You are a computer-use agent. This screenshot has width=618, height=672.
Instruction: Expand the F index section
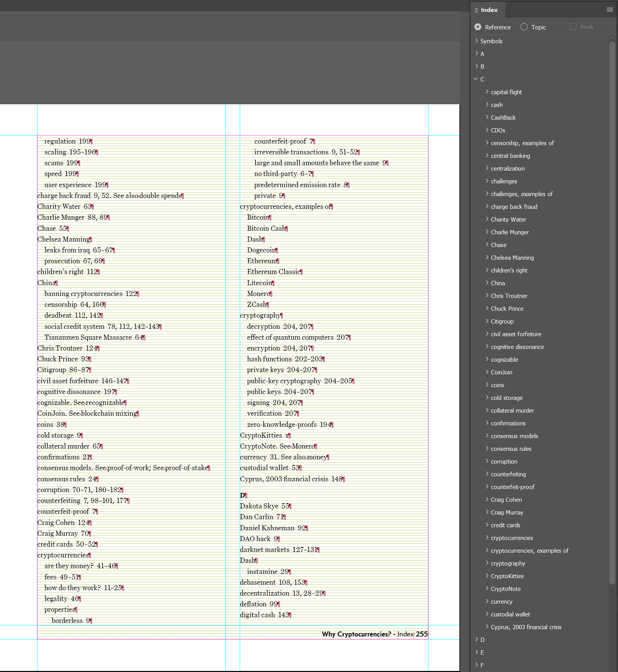(477, 665)
